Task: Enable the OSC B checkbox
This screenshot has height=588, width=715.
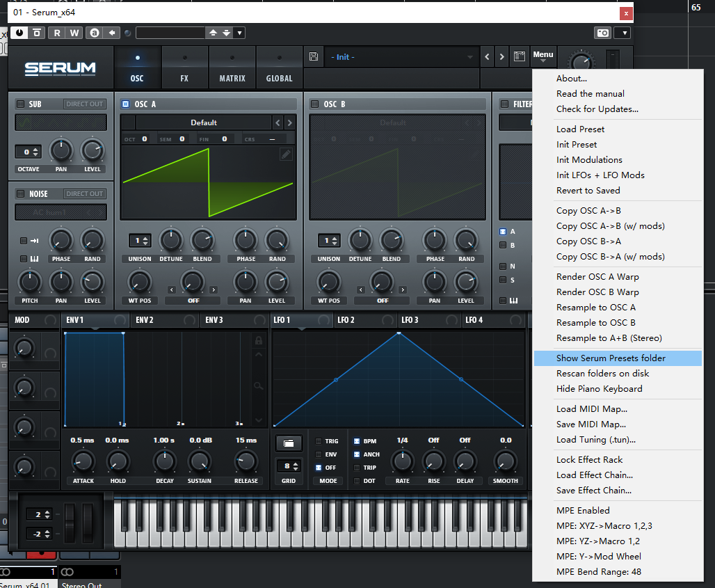Action: point(314,104)
